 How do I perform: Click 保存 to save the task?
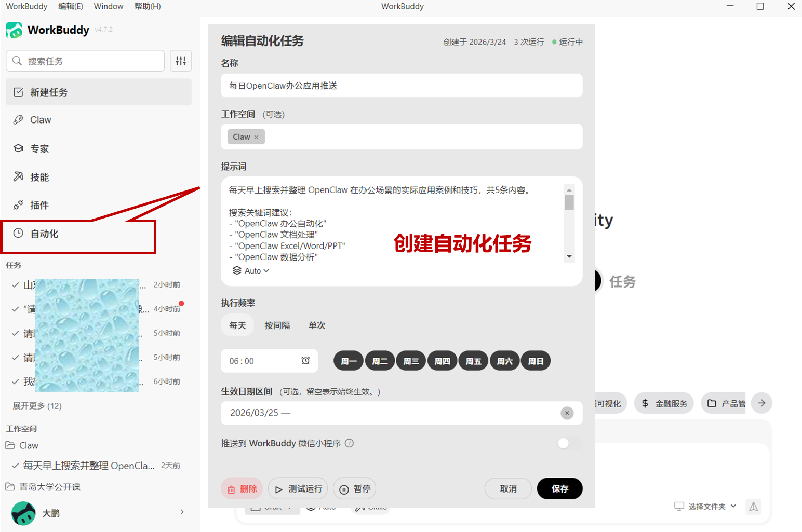click(559, 489)
